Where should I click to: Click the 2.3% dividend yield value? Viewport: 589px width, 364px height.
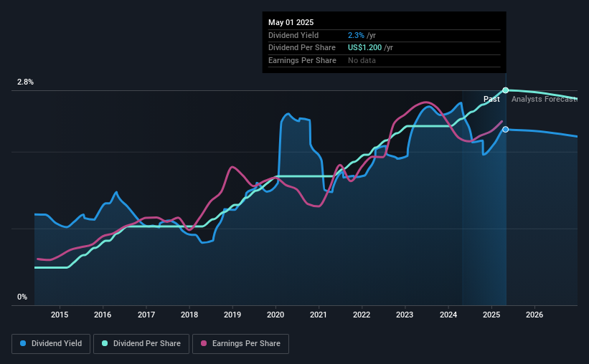coord(356,35)
